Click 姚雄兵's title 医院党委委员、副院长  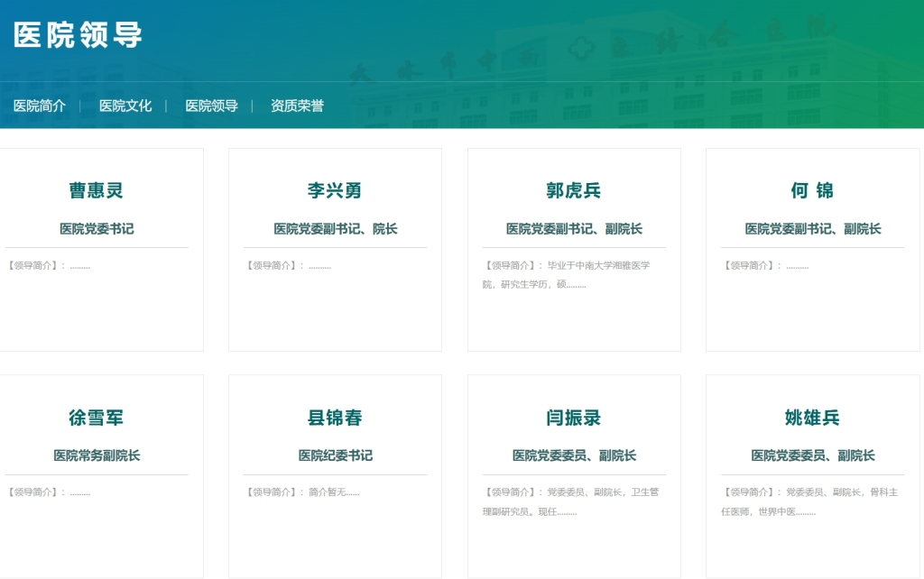click(813, 456)
